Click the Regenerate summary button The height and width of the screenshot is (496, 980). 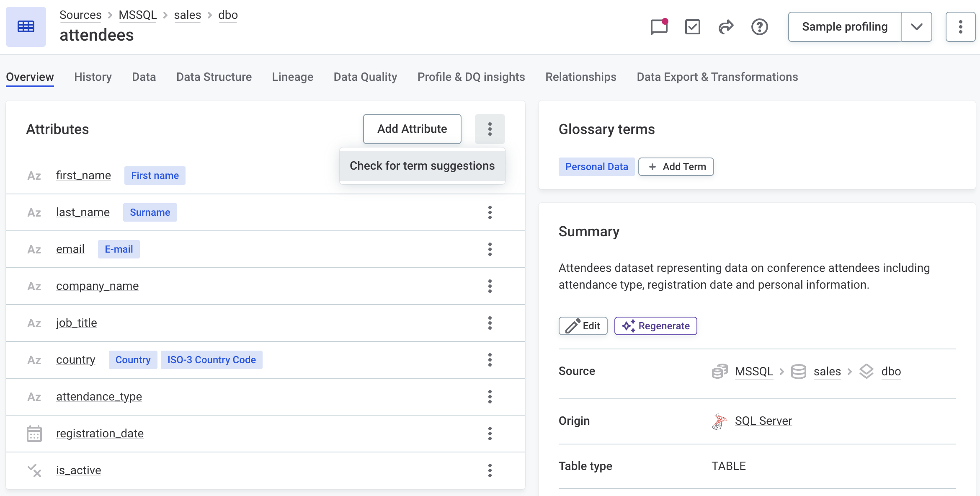coord(655,326)
